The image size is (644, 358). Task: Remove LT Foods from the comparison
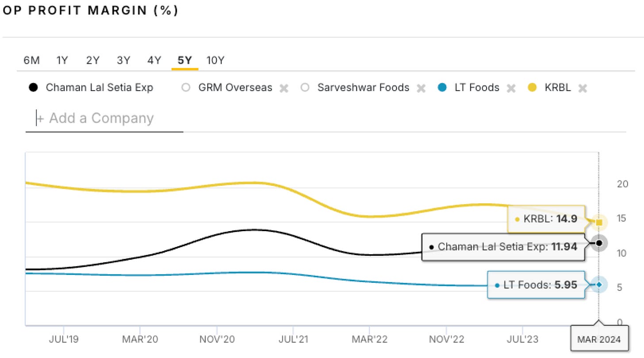click(x=511, y=88)
